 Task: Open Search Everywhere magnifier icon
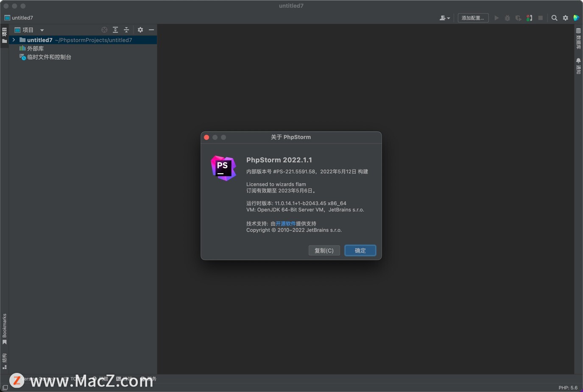[554, 18]
